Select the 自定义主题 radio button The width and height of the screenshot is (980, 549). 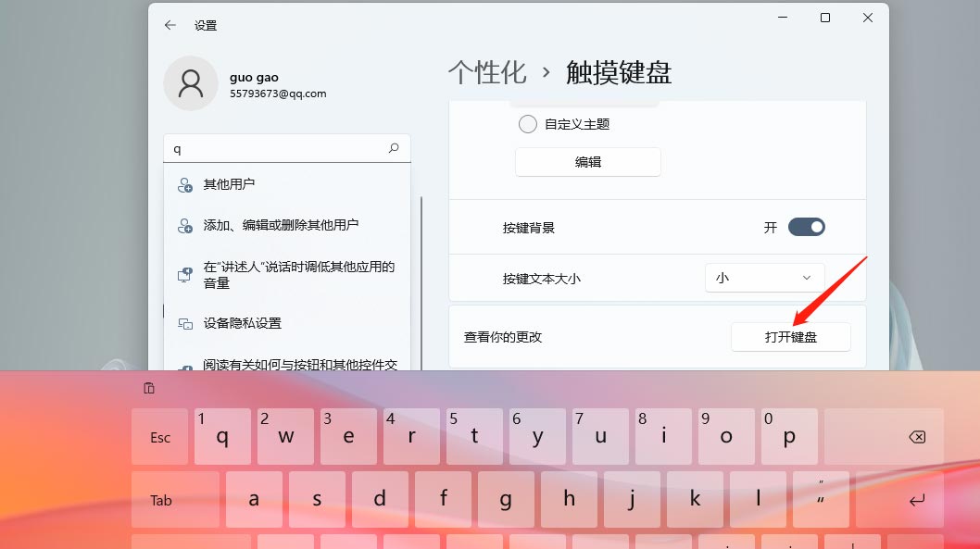click(527, 123)
